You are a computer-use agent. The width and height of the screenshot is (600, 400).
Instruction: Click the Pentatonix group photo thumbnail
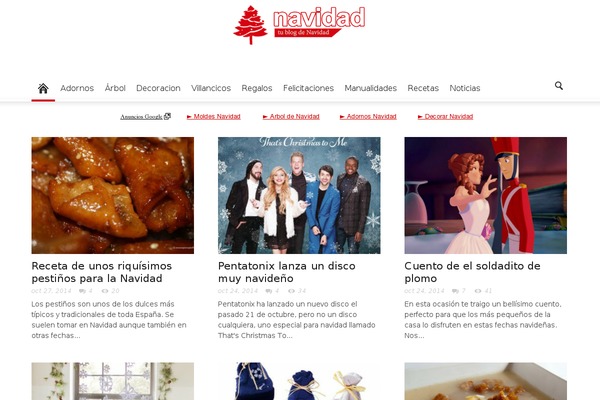[x=299, y=195]
